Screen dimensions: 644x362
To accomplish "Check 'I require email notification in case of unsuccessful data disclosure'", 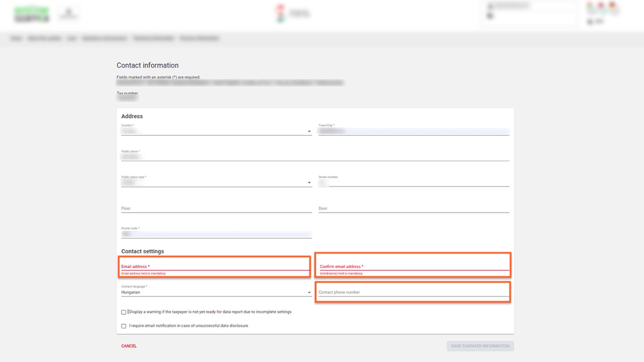I will pos(124,326).
